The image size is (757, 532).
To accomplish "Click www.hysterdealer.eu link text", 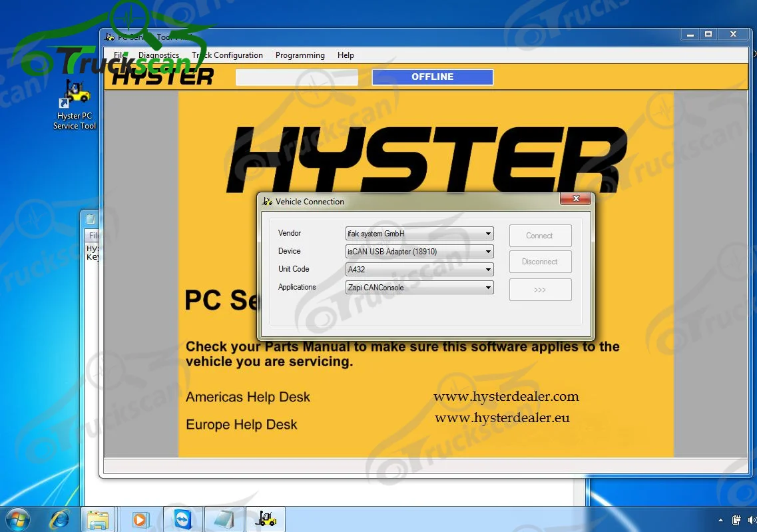I will [x=502, y=417].
